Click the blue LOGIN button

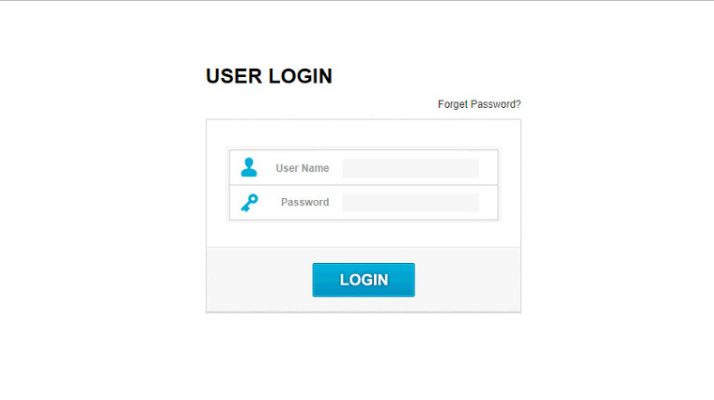(363, 280)
